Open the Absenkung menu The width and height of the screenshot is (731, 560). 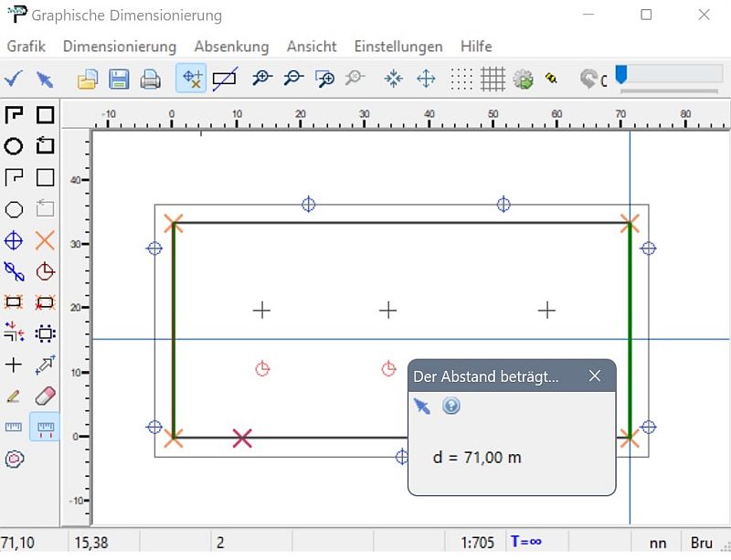click(x=231, y=46)
